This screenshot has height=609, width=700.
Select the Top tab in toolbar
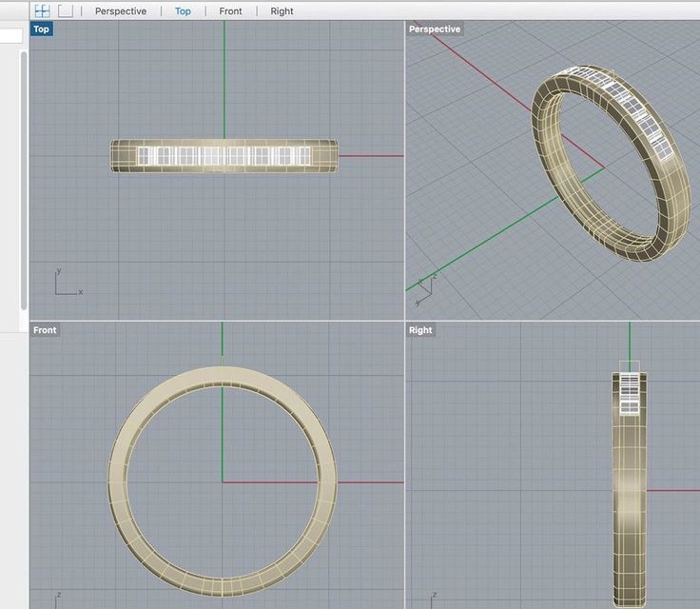coord(183,11)
